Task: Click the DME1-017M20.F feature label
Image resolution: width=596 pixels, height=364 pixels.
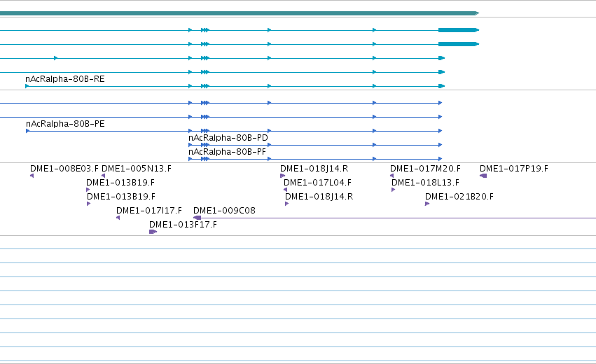Action: 425,168
